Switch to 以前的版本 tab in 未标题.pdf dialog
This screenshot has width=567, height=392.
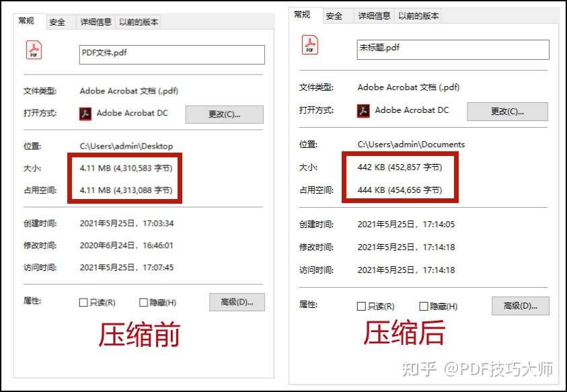[418, 16]
